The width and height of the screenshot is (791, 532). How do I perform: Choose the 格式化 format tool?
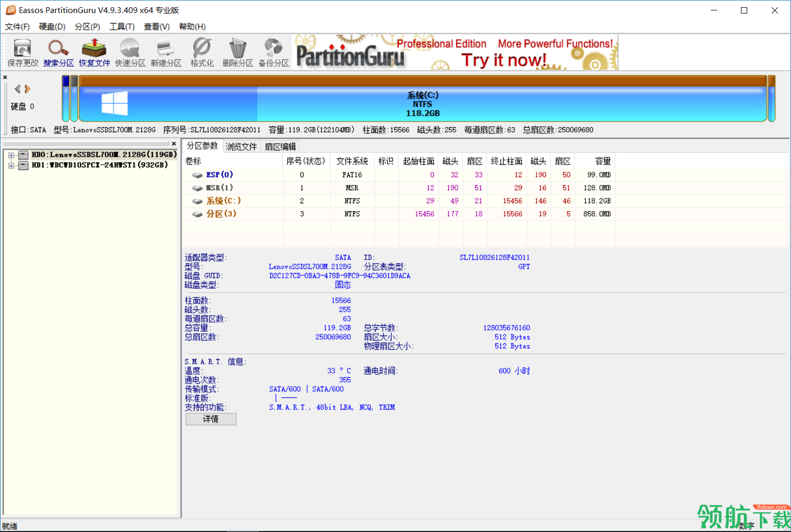tap(202, 53)
